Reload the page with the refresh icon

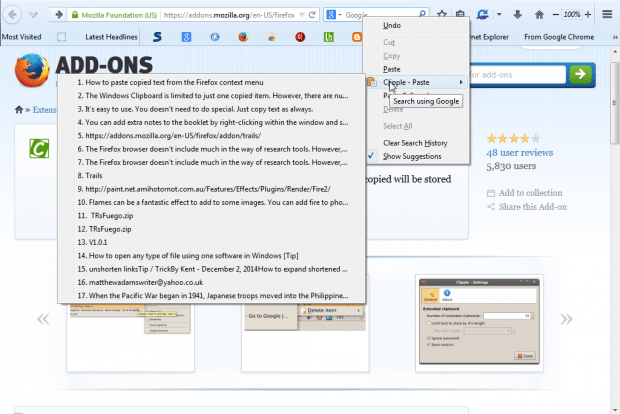[x=312, y=15]
